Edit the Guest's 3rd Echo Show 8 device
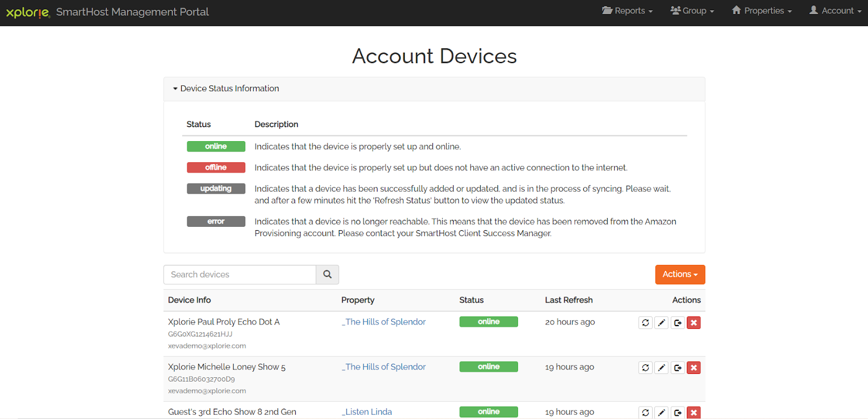This screenshot has height=419, width=868. (661, 412)
